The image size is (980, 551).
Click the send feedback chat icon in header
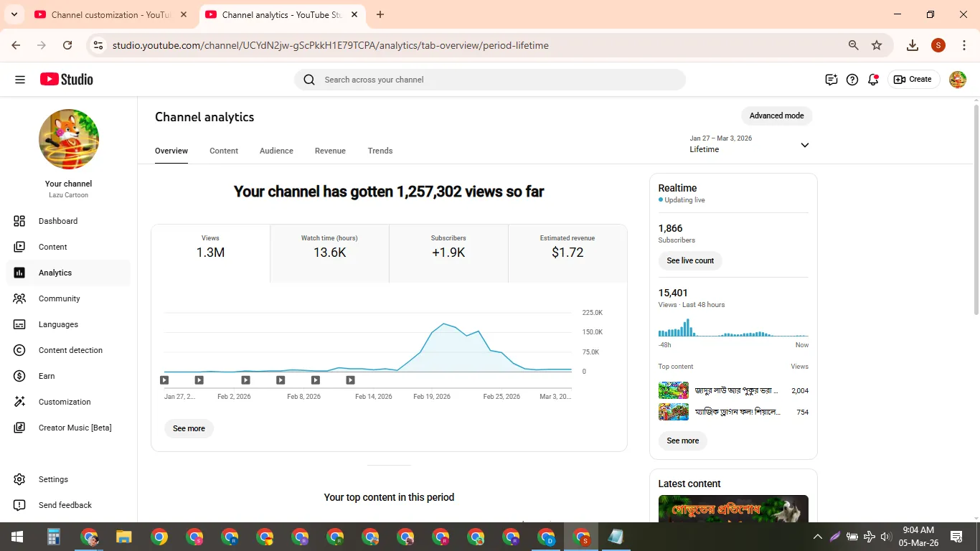coord(831,80)
